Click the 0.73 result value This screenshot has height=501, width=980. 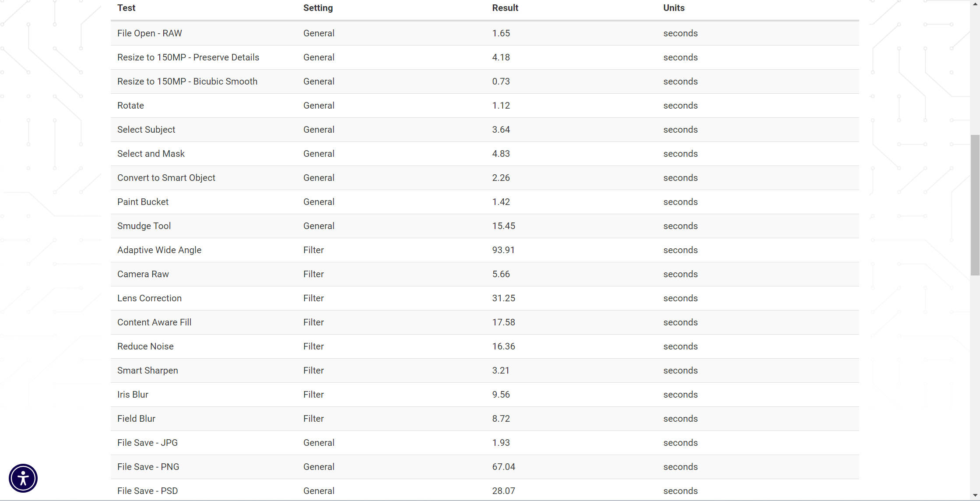click(501, 81)
